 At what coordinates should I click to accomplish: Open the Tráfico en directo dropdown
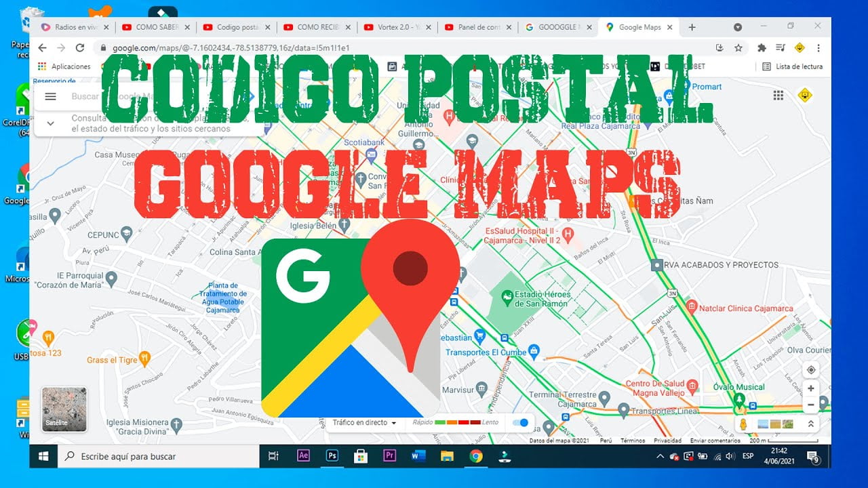click(364, 423)
